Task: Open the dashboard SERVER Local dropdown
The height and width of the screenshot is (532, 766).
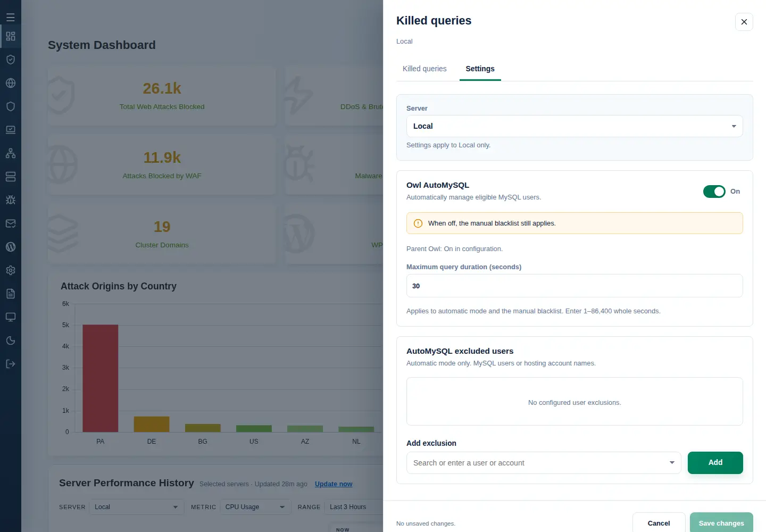Action: [136, 507]
